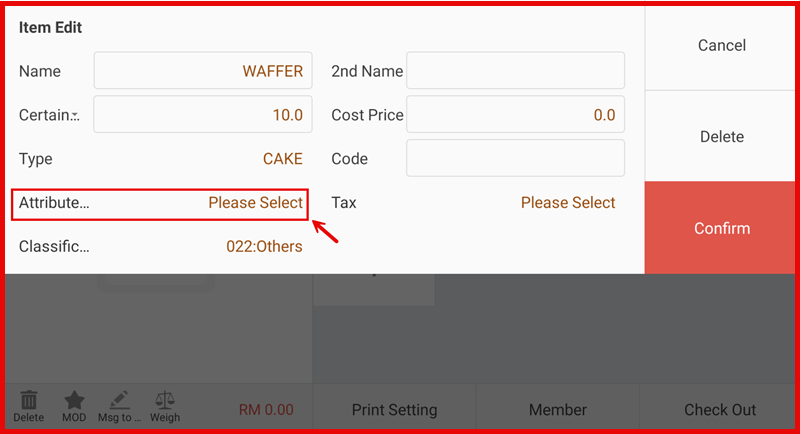Viewport: 800px width, 434px height.
Task: Open Print Setting
Action: (394, 409)
